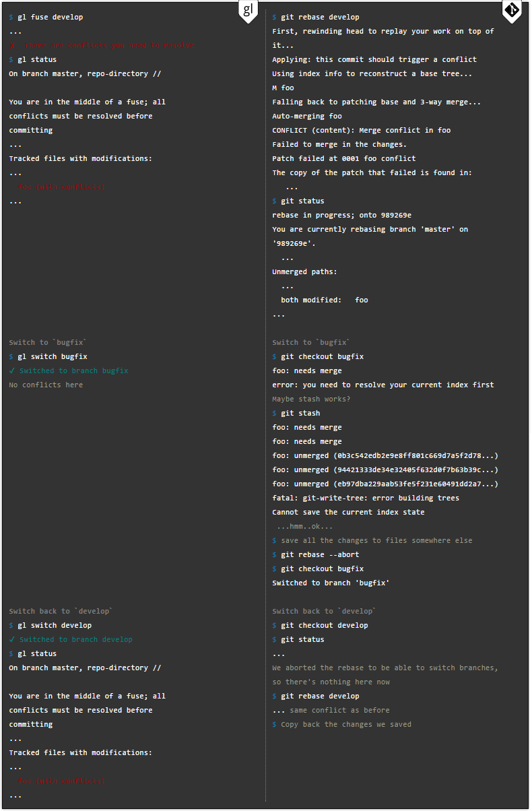This screenshot has height=811, width=532.
Task: Click the 'git rebase --abort' command
Action: click(x=320, y=555)
